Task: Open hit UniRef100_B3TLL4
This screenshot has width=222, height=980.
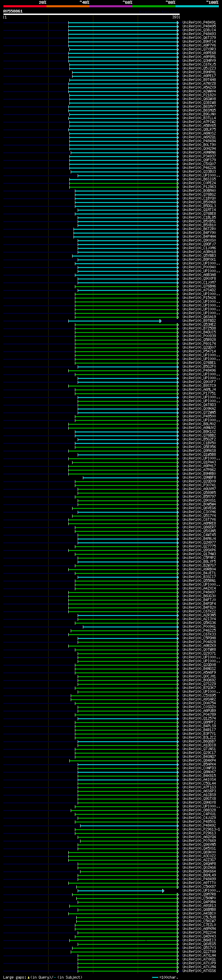Action: click(x=199, y=118)
